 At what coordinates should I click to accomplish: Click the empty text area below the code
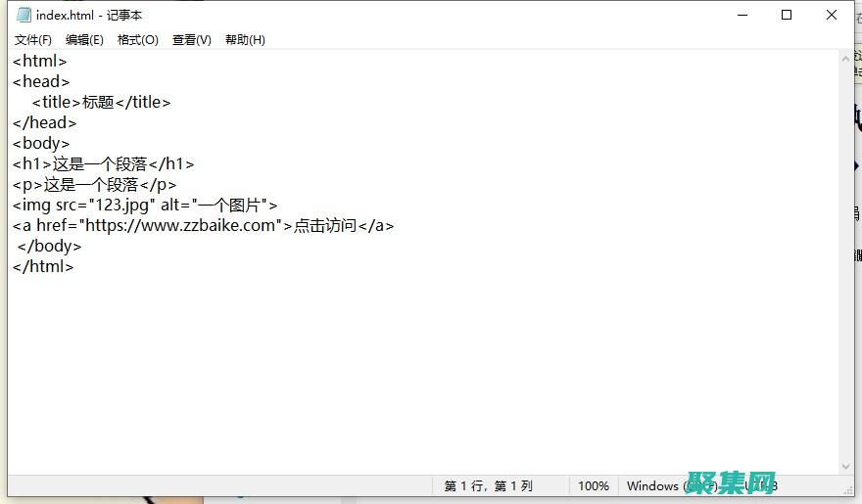(x=423, y=373)
